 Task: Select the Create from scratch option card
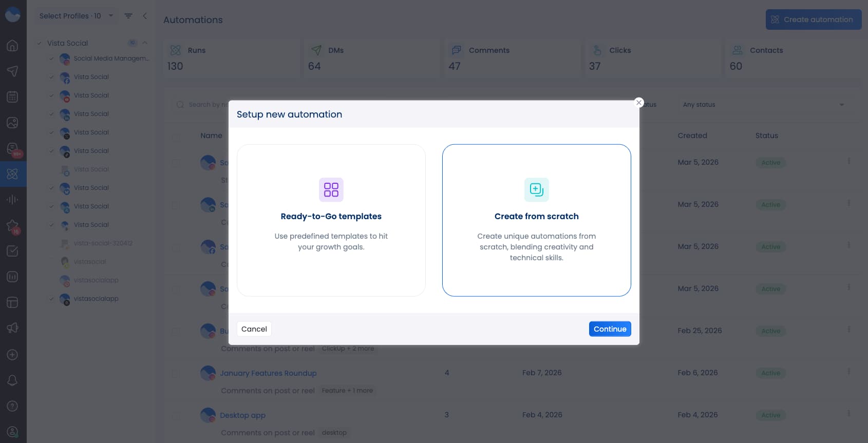[x=537, y=220]
